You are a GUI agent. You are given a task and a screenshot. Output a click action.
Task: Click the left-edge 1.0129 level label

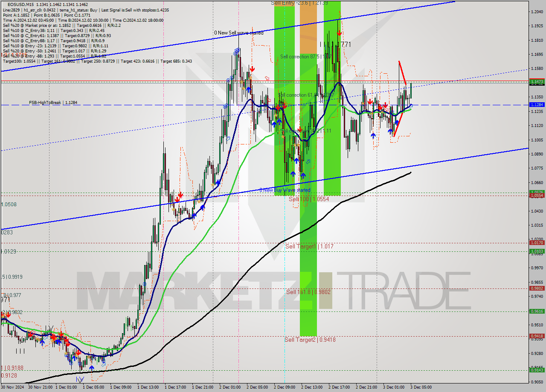pos(9,251)
